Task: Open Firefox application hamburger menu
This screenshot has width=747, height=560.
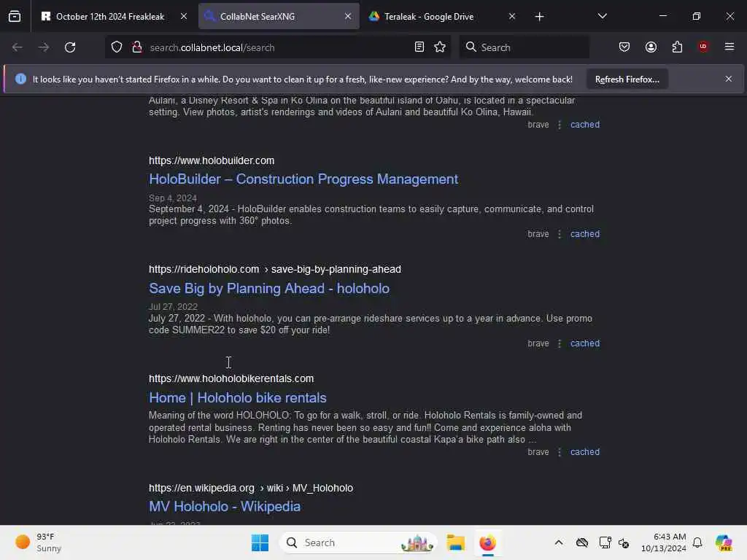Action: point(729,47)
